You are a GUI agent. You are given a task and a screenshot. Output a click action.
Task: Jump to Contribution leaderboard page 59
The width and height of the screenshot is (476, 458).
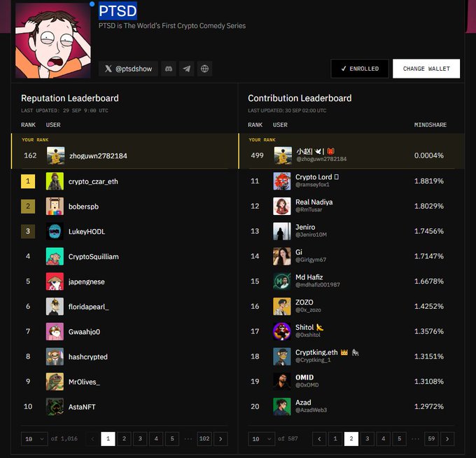pos(431,439)
